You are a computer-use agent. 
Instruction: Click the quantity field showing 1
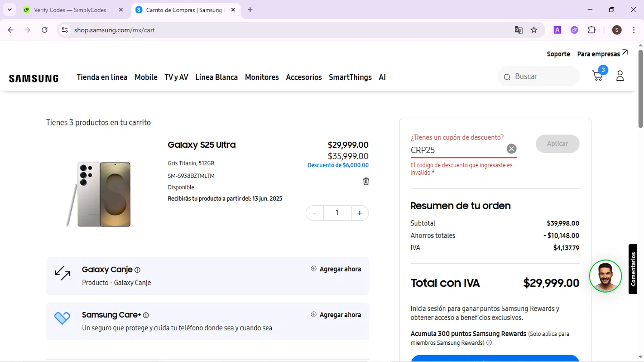click(337, 213)
